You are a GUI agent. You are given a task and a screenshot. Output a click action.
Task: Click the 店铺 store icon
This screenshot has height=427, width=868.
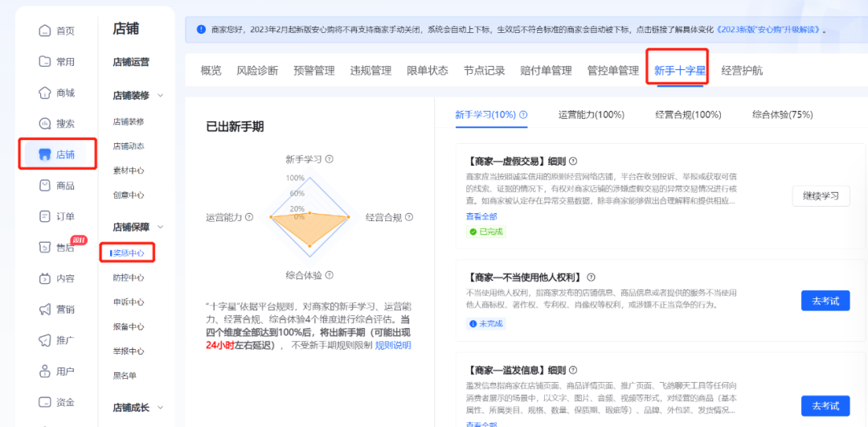(x=44, y=154)
